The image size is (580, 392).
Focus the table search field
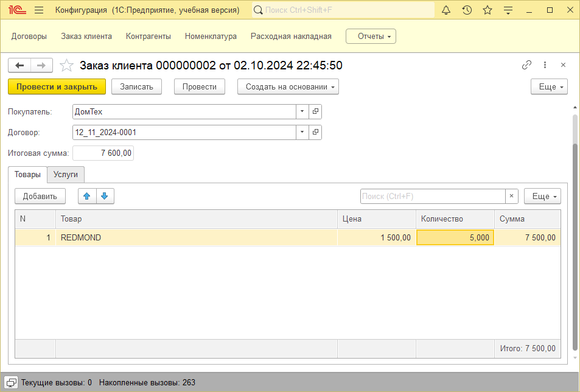433,196
